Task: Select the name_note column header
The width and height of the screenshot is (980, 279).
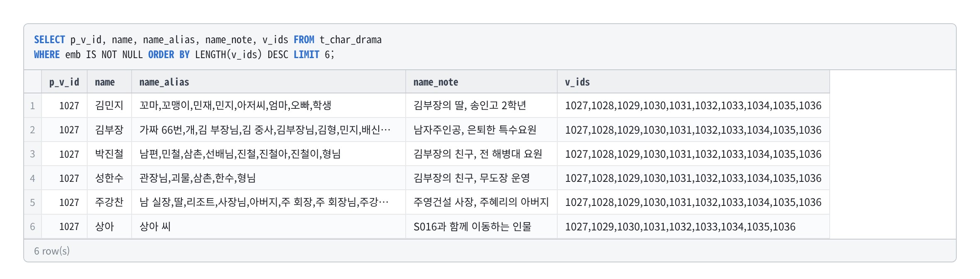Action: [481, 82]
